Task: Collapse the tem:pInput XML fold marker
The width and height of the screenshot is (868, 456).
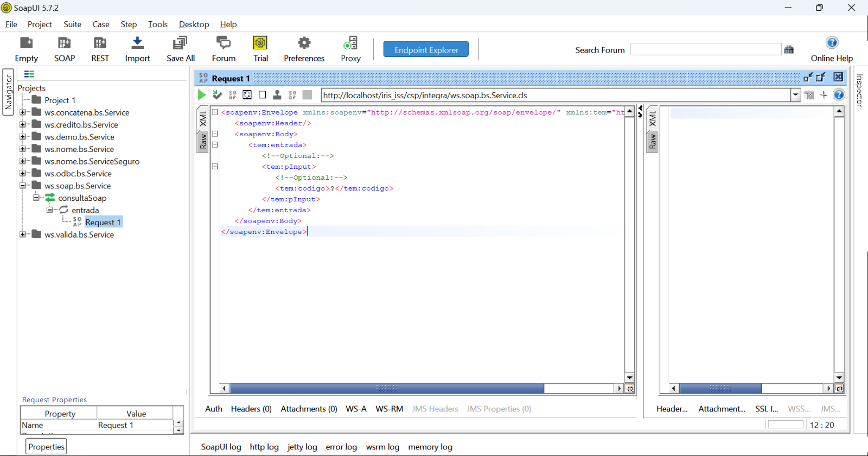Action: (x=215, y=167)
